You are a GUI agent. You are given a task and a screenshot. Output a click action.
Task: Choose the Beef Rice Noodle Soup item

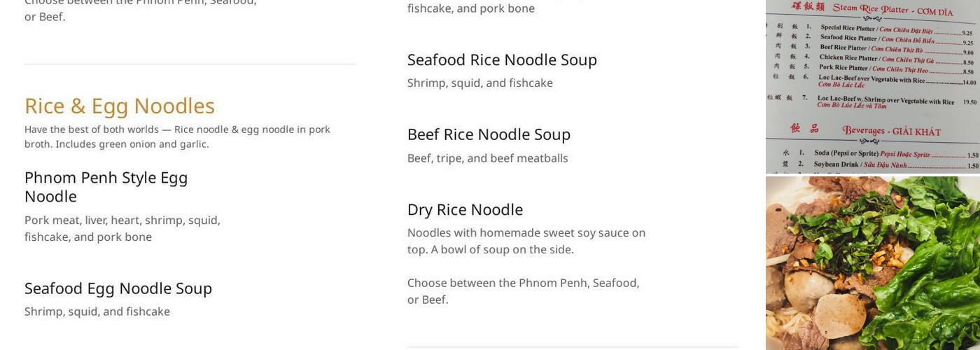(x=489, y=134)
